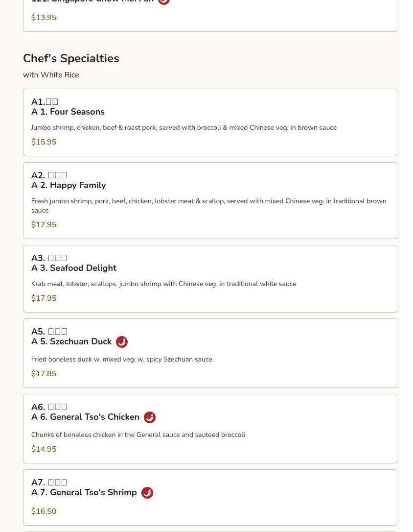
Task: Click the $14.95 General Tso's Chicken price
Action: coord(44,449)
